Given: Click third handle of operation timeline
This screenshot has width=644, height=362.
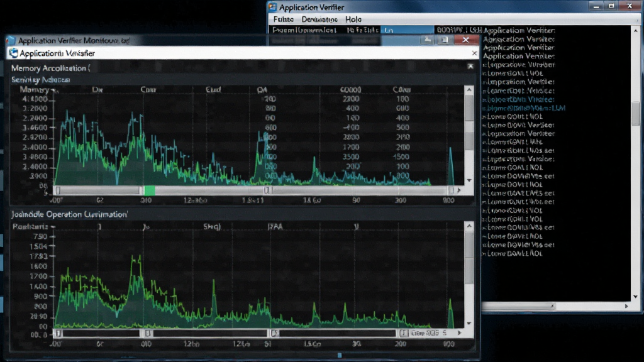Looking at the screenshot, I should pos(274,333).
